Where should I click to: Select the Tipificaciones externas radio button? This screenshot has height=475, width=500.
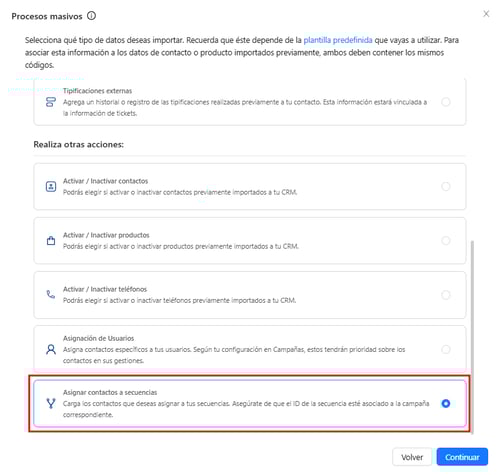pyautogui.click(x=446, y=102)
